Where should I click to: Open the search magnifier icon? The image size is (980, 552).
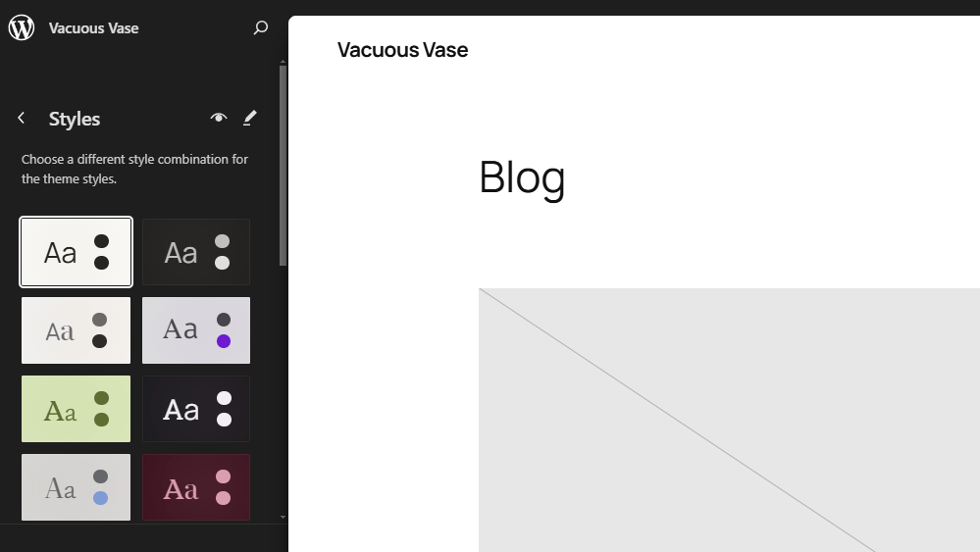click(x=260, y=27)
